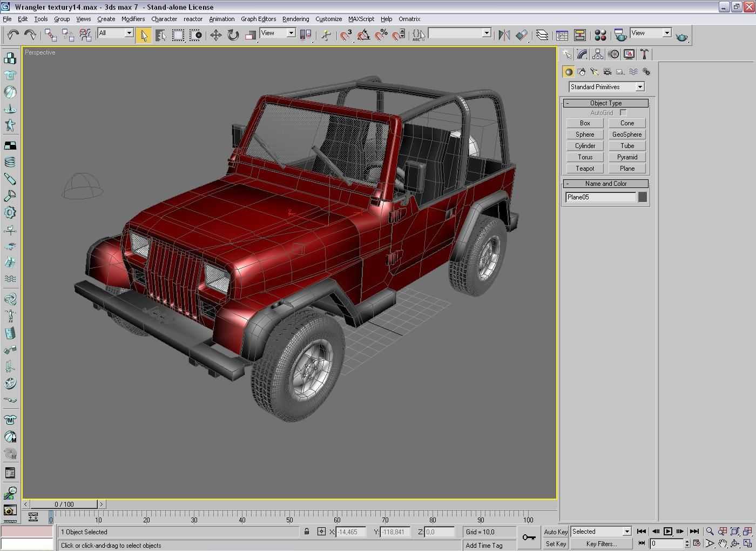The width and height of the screenshot is (756, 551).
Task: Open the Selected key filter dropdown
Action: tap(601, 532)
